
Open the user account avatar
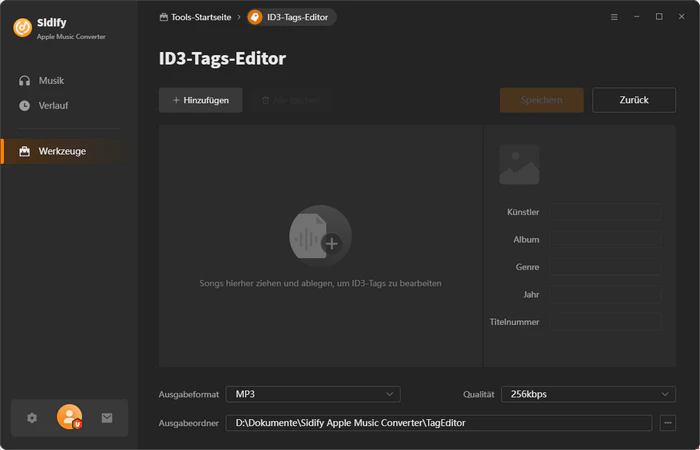[69, 417]
